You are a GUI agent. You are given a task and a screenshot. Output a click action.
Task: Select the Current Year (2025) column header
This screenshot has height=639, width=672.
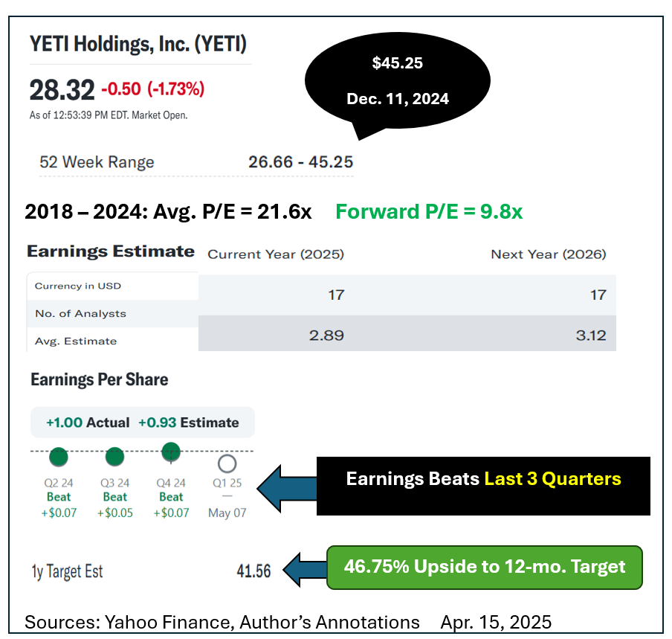[276, 254]
